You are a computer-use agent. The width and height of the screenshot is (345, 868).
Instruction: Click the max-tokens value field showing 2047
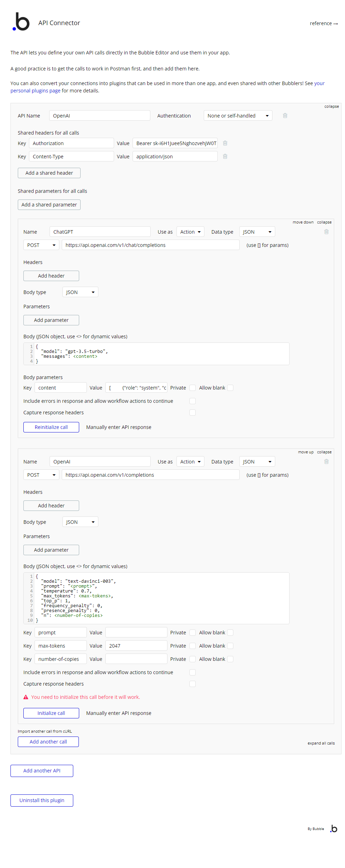pos(136,646)
